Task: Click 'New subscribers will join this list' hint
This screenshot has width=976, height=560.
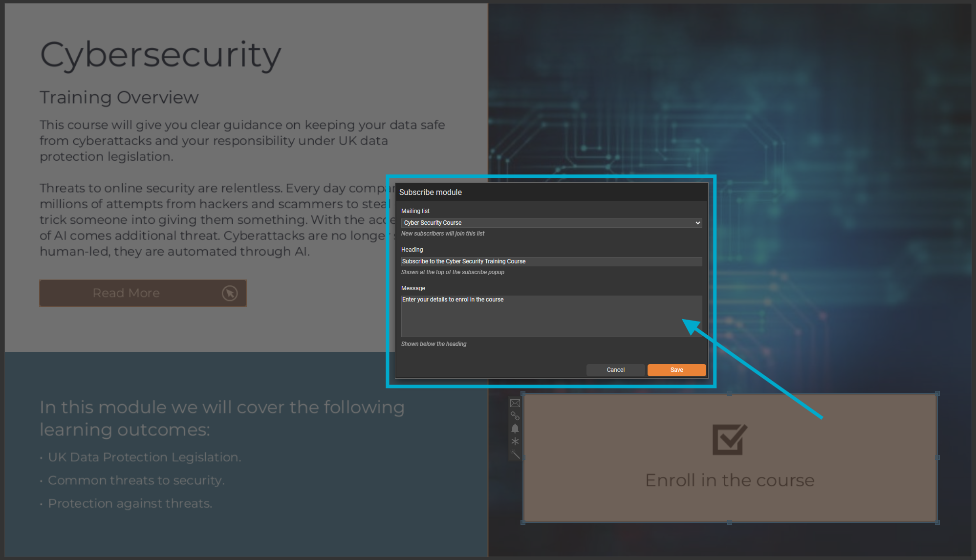Action: click(x=443, y=234)
